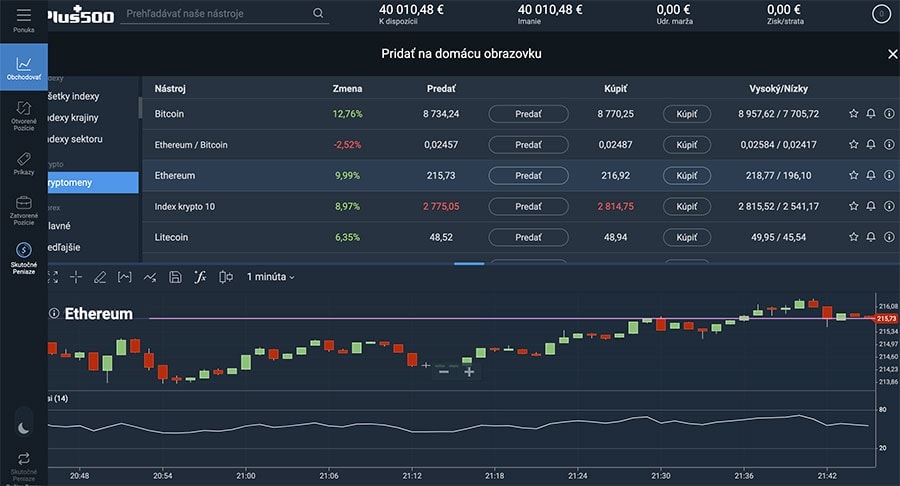Toggle favorite star for Index krypto 10

pyautogui.click(x=853, y=206)
